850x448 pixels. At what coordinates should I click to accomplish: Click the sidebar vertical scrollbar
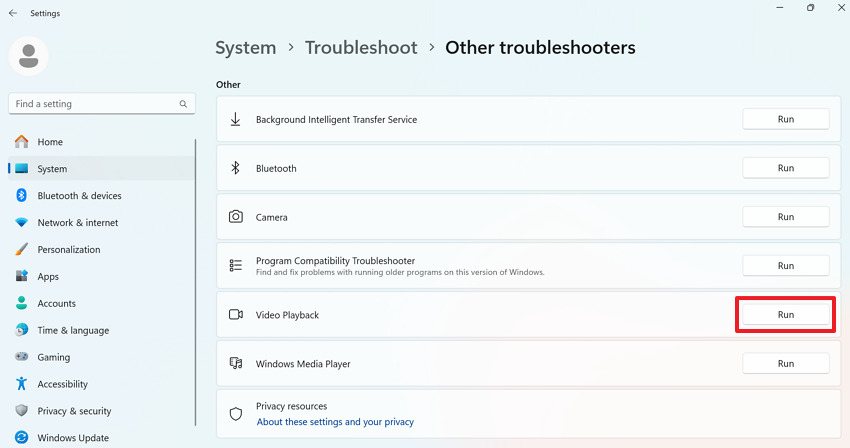195,282
